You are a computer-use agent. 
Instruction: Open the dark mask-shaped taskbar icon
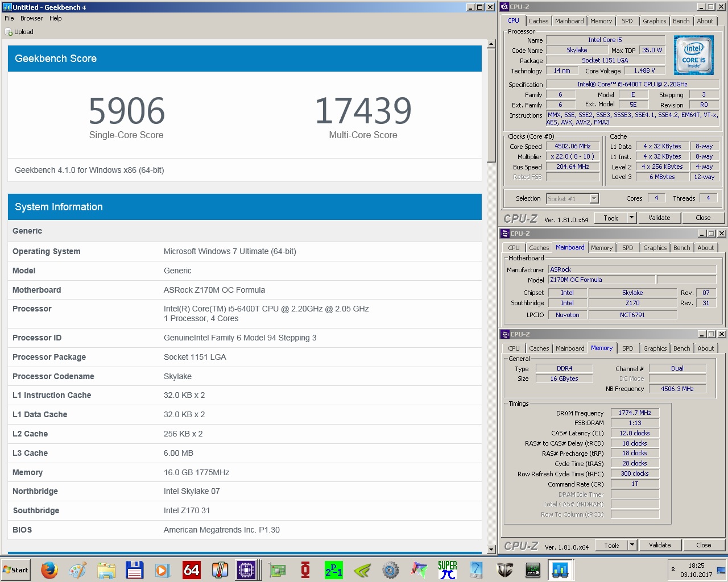click(504, 569)
